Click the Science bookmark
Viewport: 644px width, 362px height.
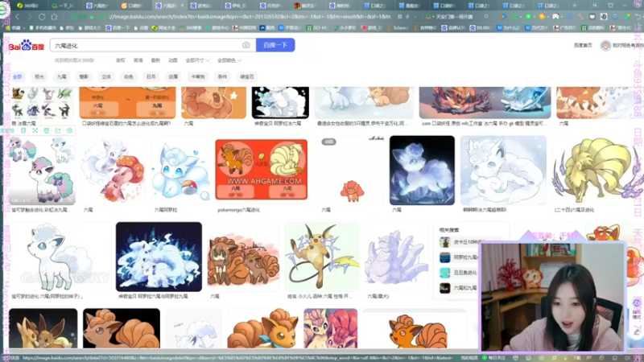[397, 28]
